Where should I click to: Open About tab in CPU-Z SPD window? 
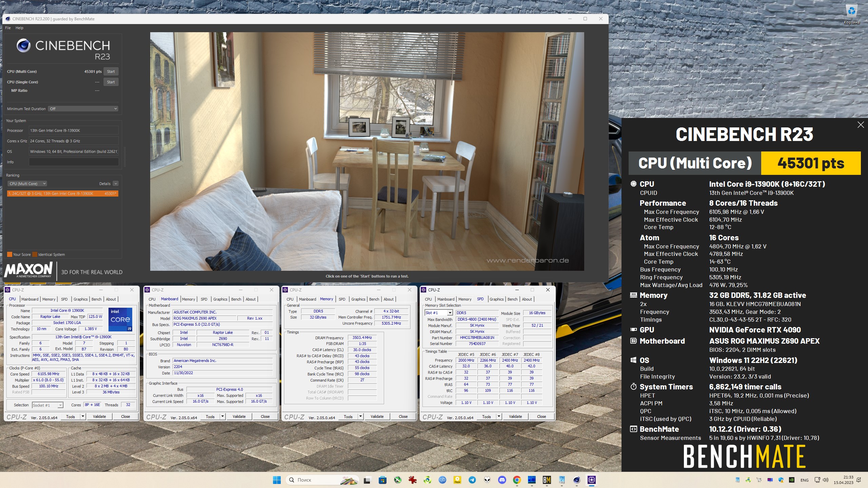pyautogui.click(x=527, y=299)
